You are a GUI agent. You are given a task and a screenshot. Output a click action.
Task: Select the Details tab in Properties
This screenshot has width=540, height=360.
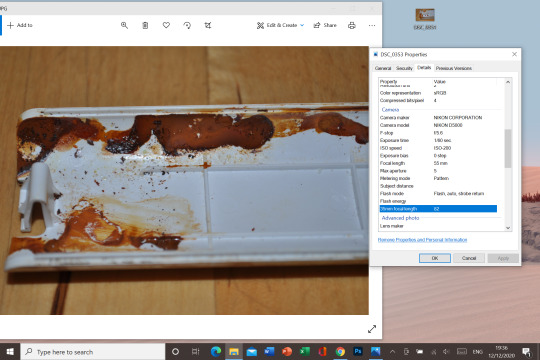[424, 68]
